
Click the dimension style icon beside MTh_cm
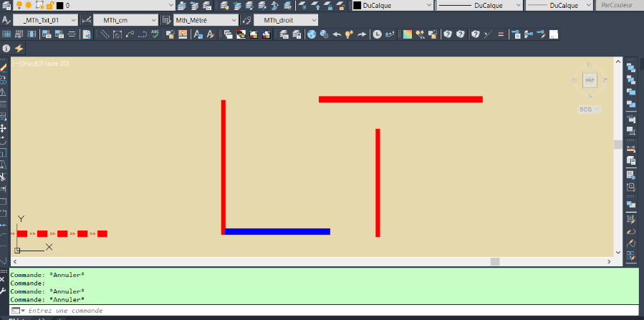(86, 20)
